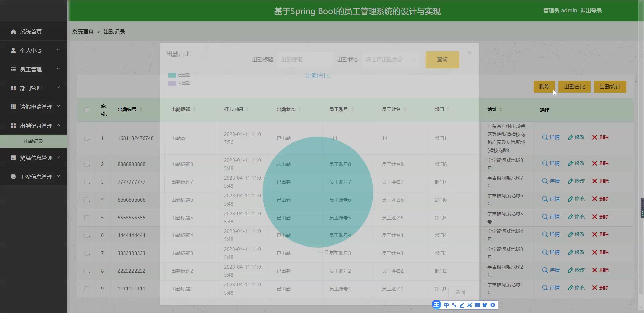Image resolution: width=644 pixels, height=313 pixels.
Task: Click the 退出登录 link in the header
Action: click(x=591, y=11)
